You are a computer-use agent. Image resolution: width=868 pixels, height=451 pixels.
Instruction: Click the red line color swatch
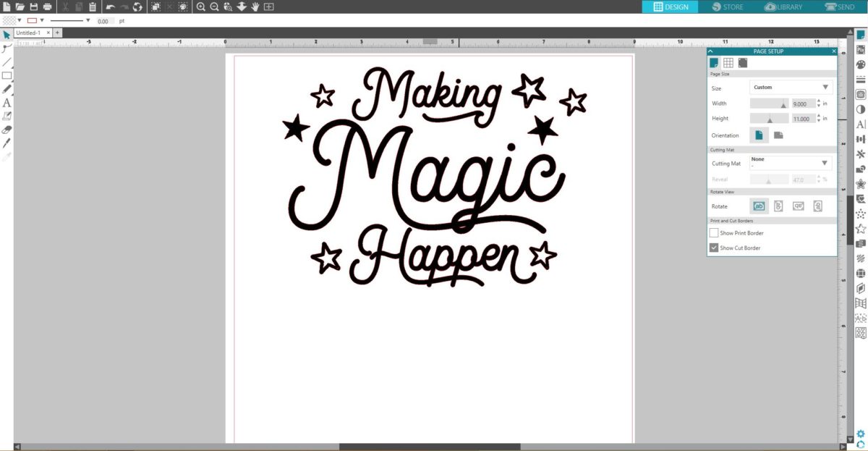coord(32,21)
